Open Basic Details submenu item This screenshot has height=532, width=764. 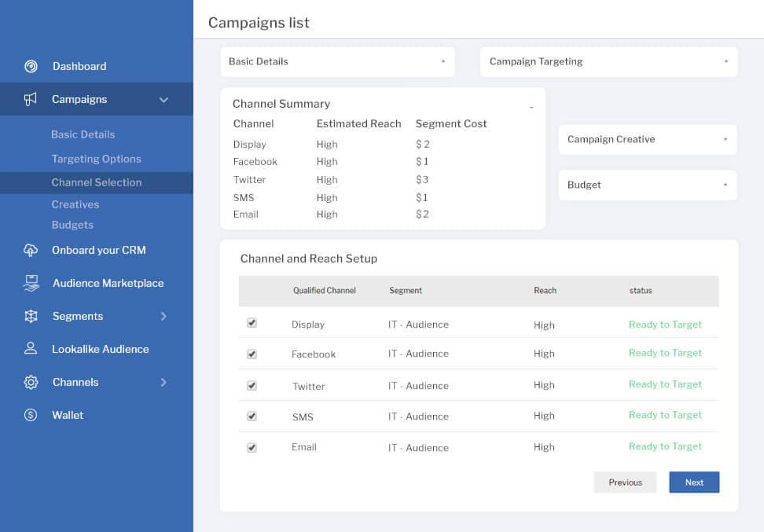coord(83,134)
